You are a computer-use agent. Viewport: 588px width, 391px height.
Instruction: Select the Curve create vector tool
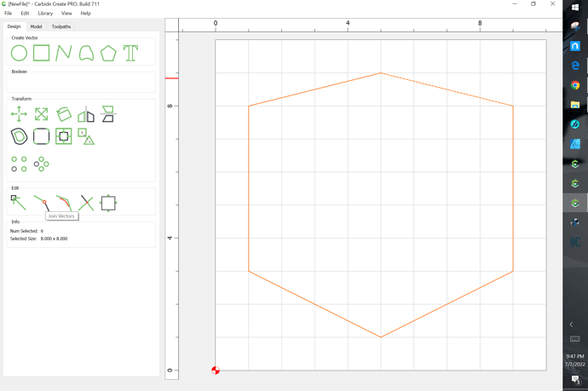[x=86, y=53]
